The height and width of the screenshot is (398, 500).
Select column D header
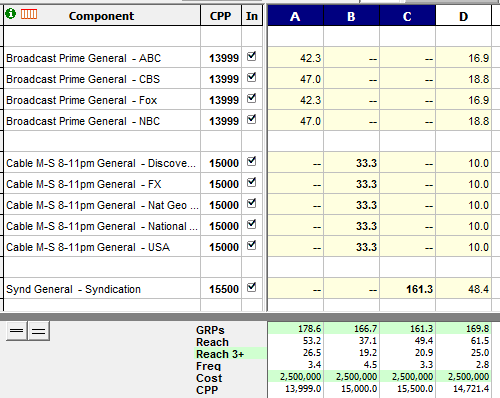(x=463, y=15)
